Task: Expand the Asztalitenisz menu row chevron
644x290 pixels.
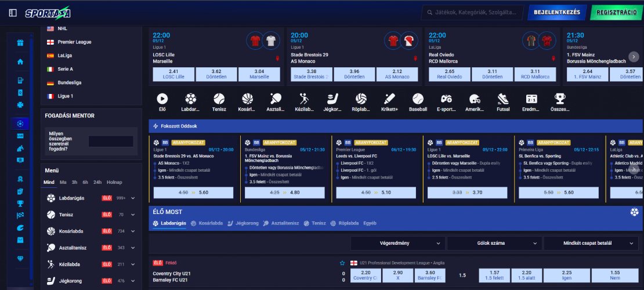Action: click(133, 248)
